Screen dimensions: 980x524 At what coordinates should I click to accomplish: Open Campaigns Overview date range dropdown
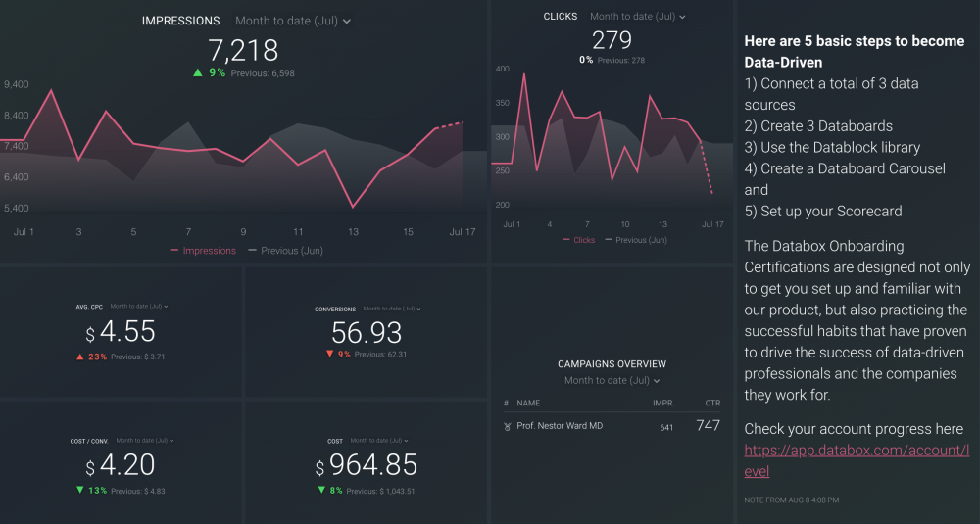pyautogui.click(x=612, y=380)
